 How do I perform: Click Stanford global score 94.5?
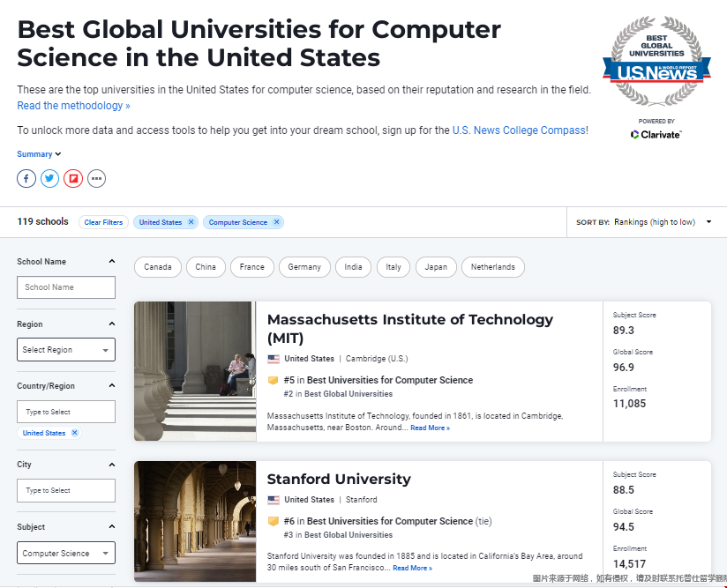[x=623, y=527]
